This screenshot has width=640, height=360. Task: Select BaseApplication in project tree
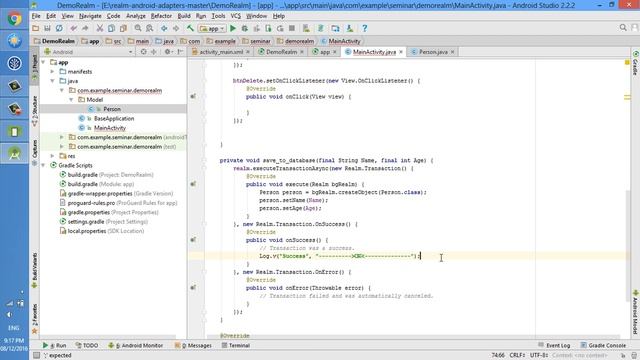point(114,119)
